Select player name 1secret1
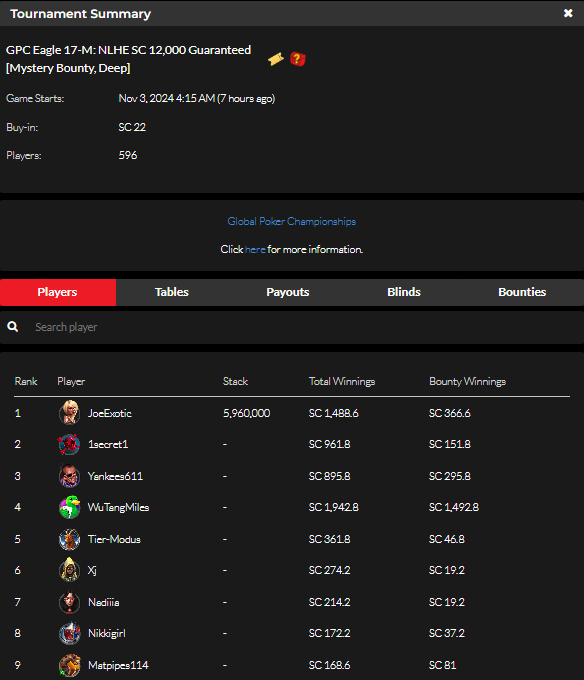 (x=108, y=444)
